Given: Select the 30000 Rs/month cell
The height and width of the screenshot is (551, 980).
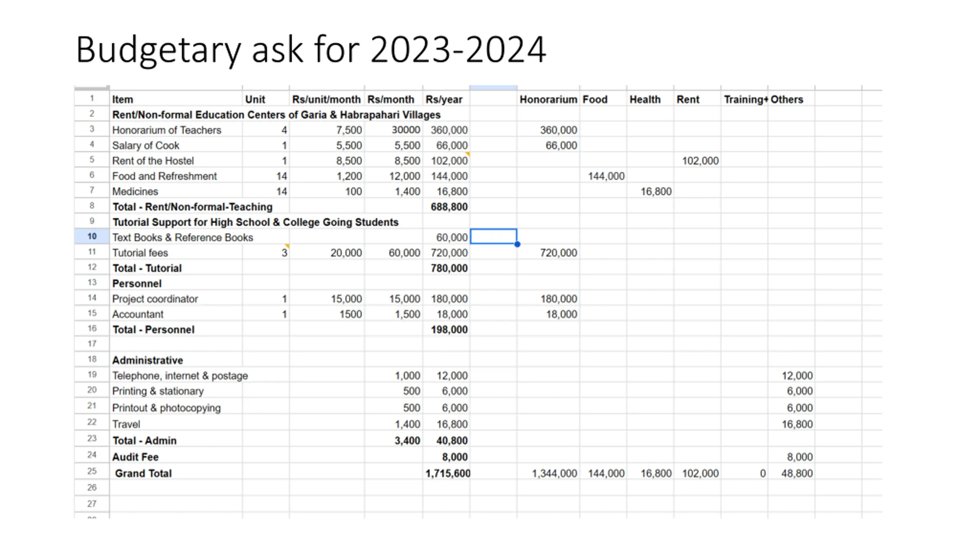Looking at the screenshot, I should 394,130.
